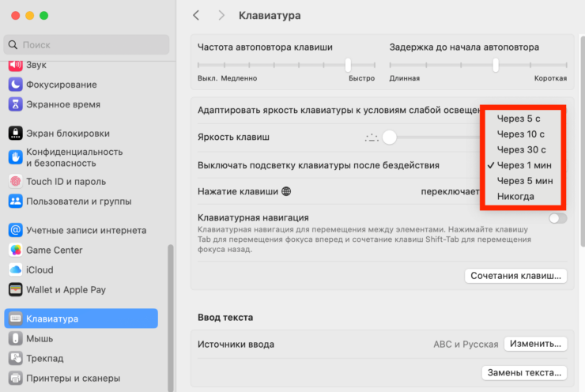Open Замены текста… button
This screenshot has height=392, width=585.
(524, 372)
